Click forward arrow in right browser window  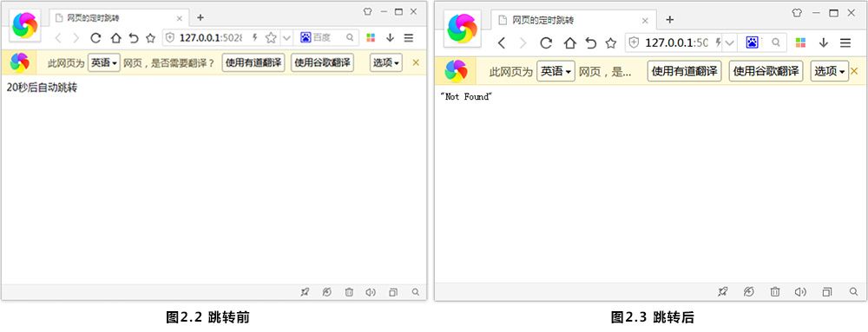point(523,42)
